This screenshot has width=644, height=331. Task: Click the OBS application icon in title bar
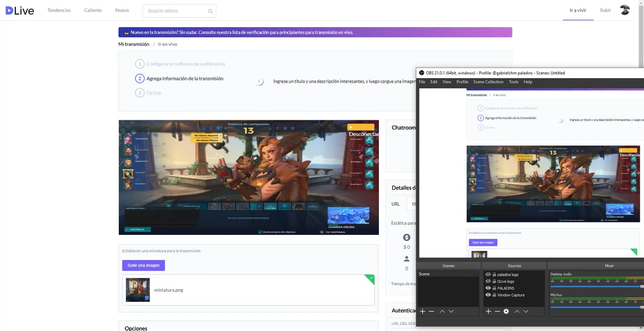click(x=422, y=73)
